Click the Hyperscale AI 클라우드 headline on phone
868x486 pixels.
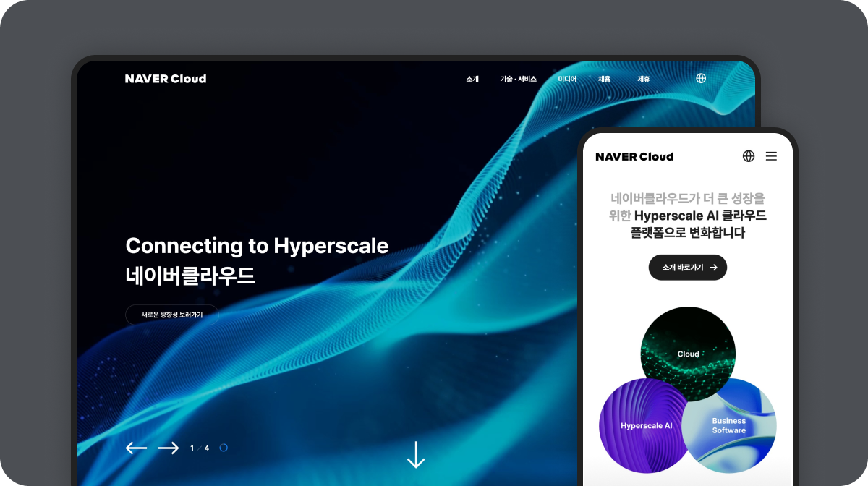coord(700,216)
